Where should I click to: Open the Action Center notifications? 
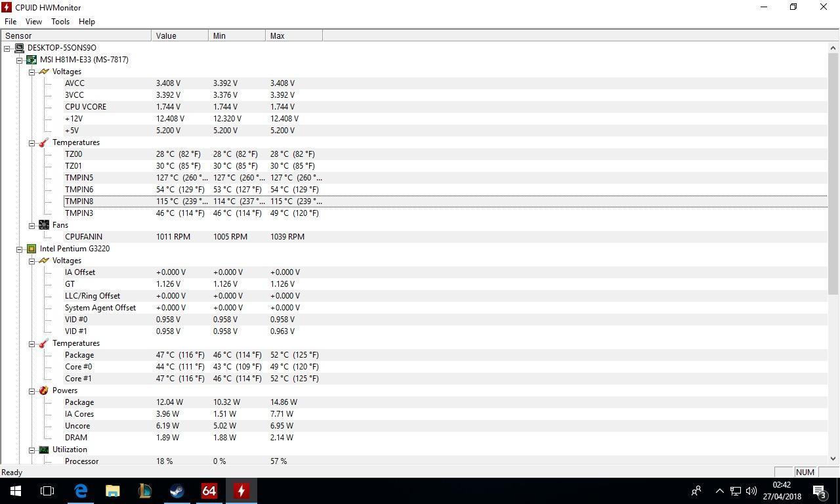(x=820, y=491)
